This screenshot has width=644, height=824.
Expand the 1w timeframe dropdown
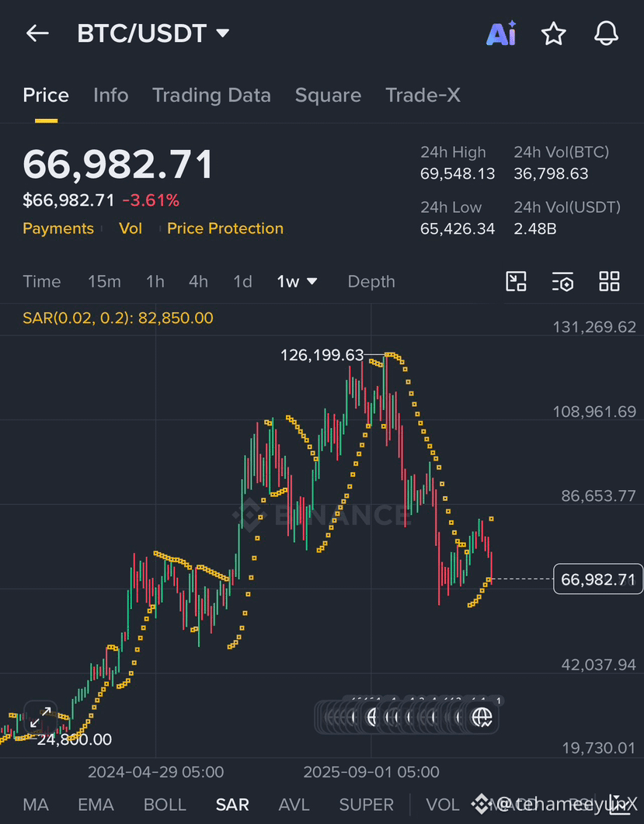pos(297,282)
